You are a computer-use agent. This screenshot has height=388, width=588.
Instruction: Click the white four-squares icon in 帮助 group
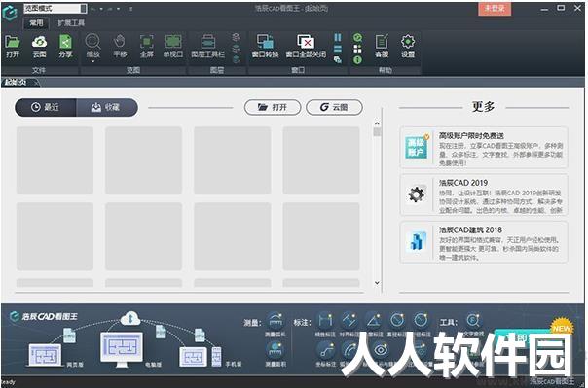click(x=357, y=49)
